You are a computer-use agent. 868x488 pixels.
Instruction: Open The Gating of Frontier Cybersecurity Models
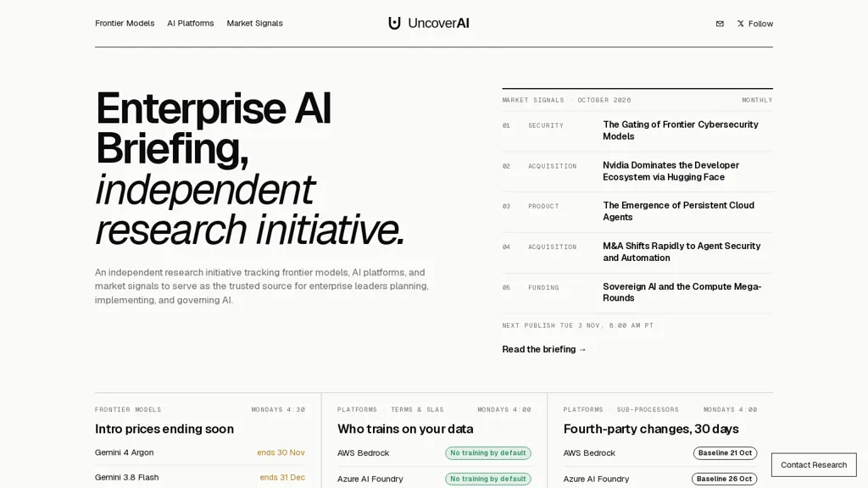[x=681, y=130]
